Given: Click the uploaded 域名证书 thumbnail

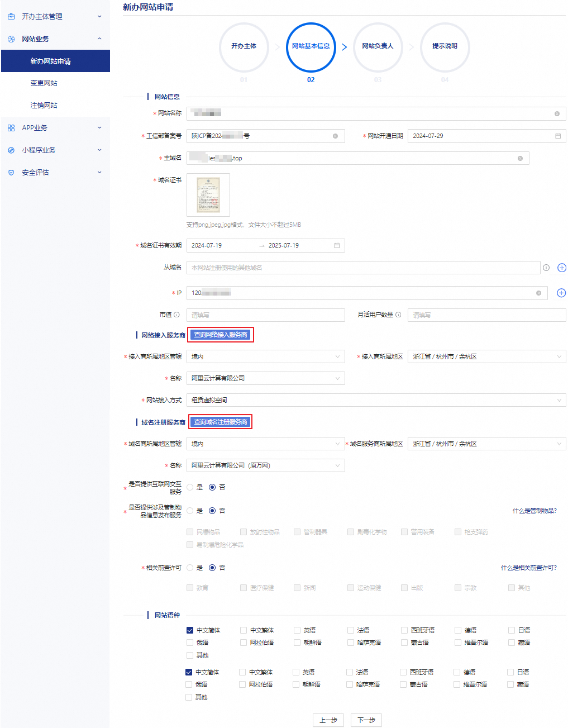Looking at the screenshot, I should pos(208,195).
